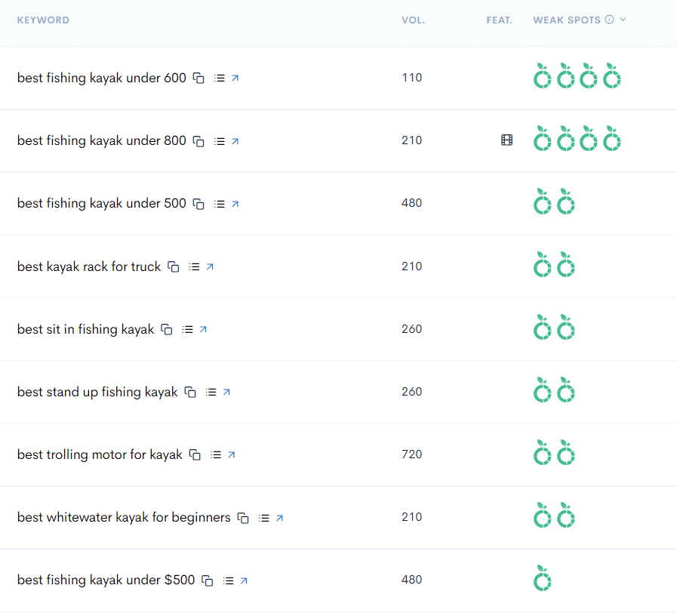Sort table by the VOL. column header

point(413,20)
